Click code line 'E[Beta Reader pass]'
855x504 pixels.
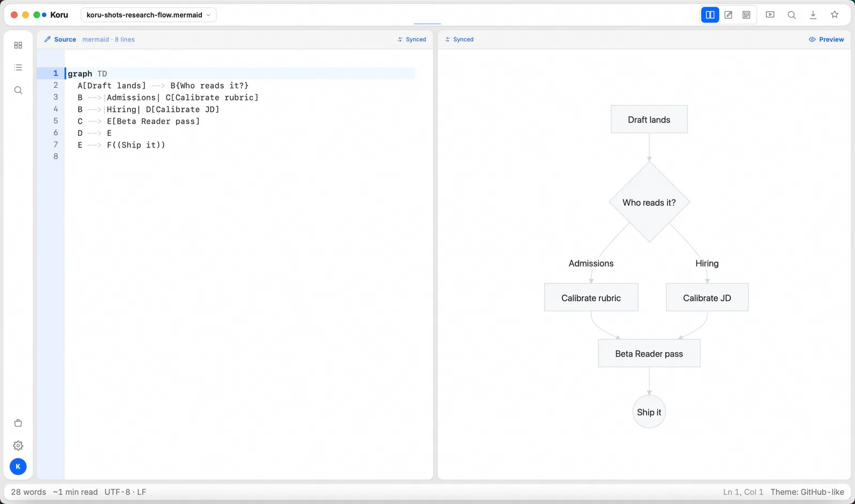click(x=139, y=121)
